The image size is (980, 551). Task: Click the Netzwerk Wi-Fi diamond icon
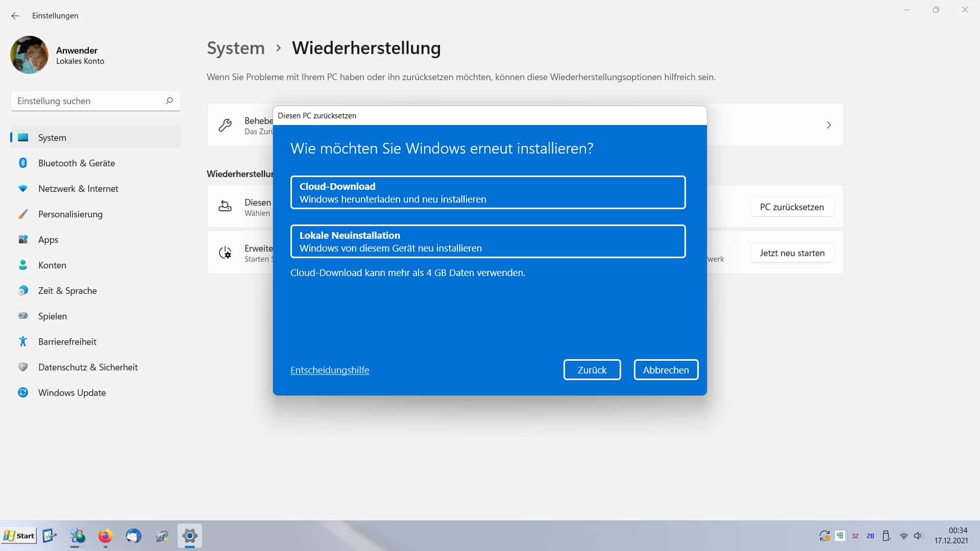click(x=23, y=188)
